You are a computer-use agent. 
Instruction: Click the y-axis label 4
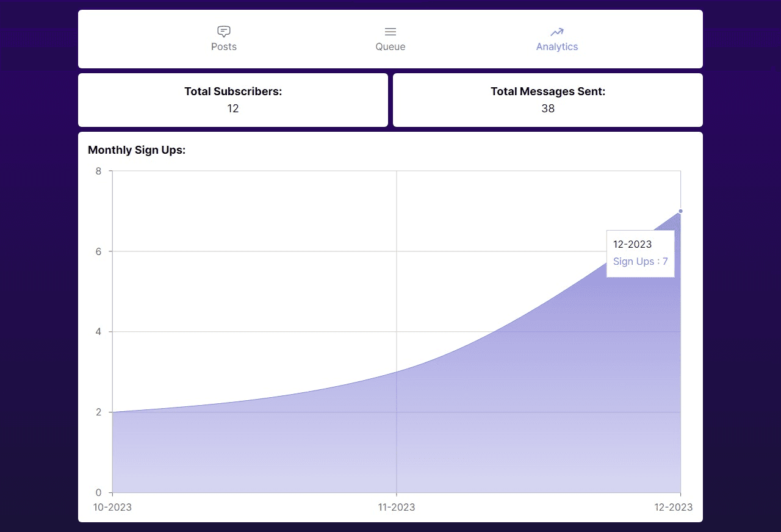pos(99,332)
